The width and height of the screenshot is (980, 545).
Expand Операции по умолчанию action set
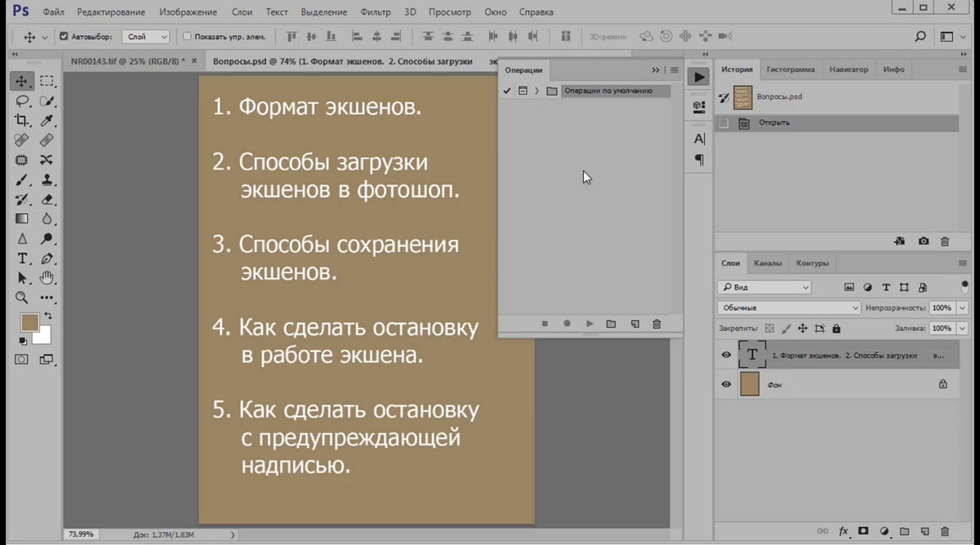click(x=537, y=91)
